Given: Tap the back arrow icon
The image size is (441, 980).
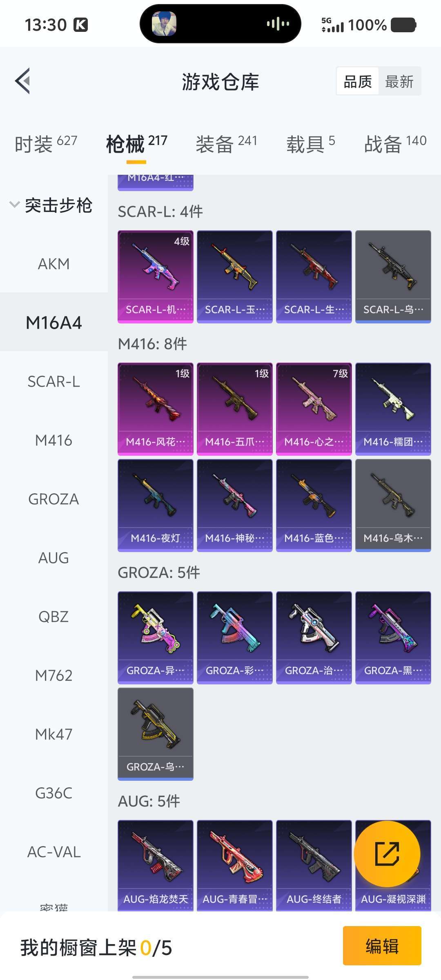Looking at the screenshot, I should tap(22, 81).
